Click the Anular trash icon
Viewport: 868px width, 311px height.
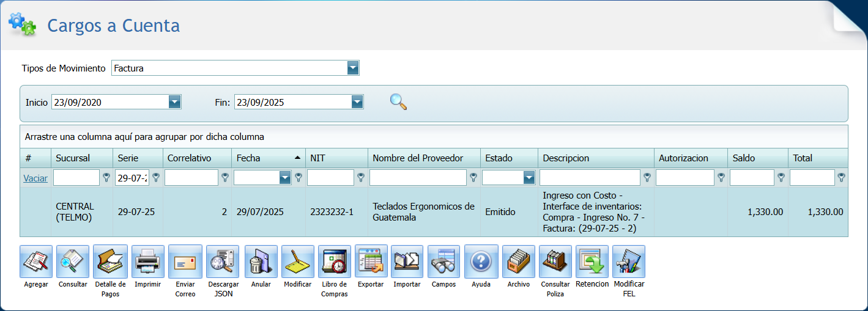(261, 262)
